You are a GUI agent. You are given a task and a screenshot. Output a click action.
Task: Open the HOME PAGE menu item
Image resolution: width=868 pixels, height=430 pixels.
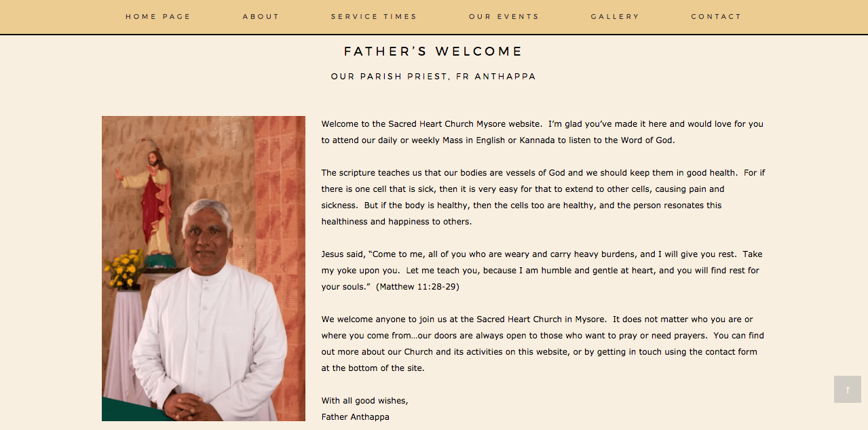pos(158,16)
